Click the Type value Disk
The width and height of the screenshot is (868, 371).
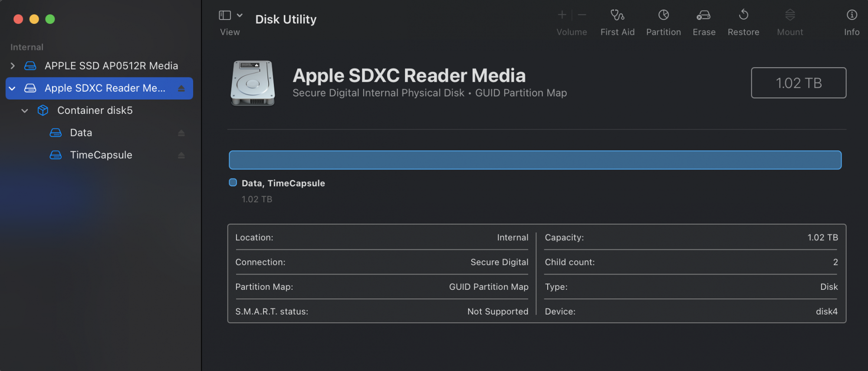coord(829,287)
